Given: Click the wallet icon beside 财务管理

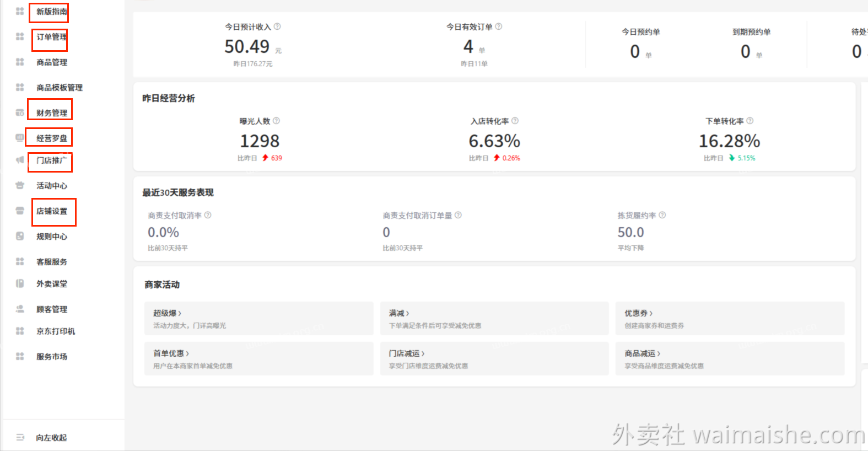Looking at the screenshot, I should (x=20, y=112).
